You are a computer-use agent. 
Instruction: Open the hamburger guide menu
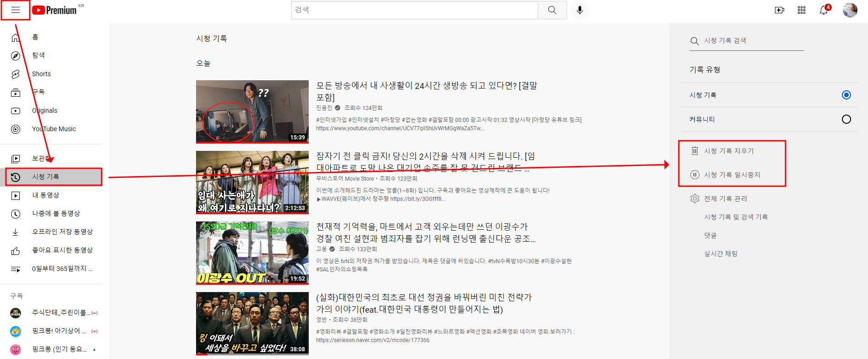(x=16, y=10)
